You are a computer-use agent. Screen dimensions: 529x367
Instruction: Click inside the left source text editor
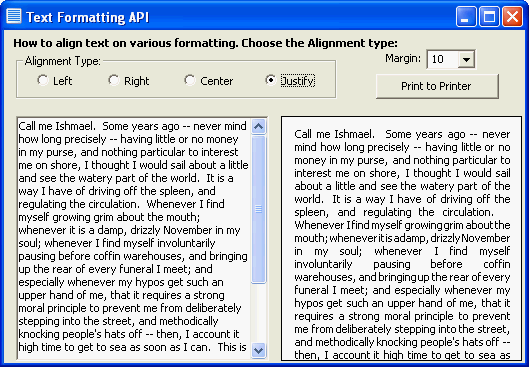point(134,238)
